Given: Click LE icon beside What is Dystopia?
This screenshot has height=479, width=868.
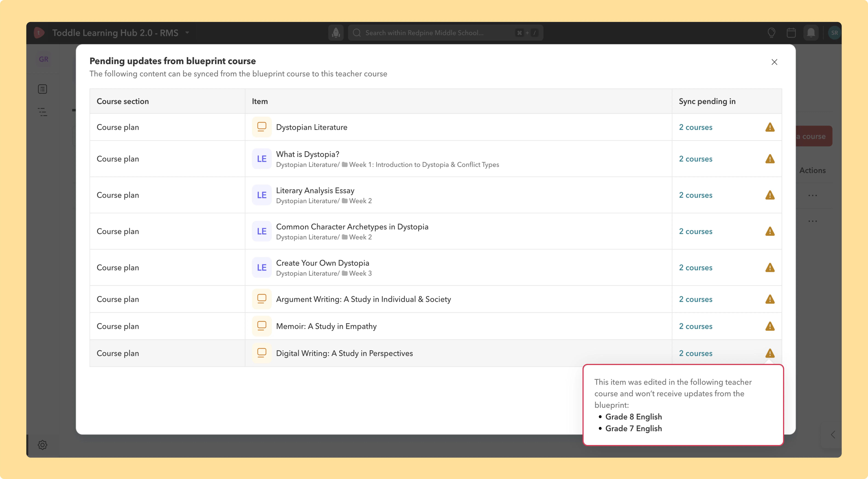Looking at the screenshot, I should pyautogui.click(x=262, y=159).
